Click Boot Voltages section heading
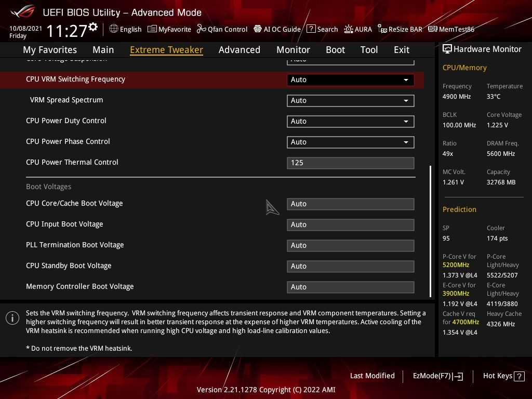 pyautogui.click(x=48, y=187)
